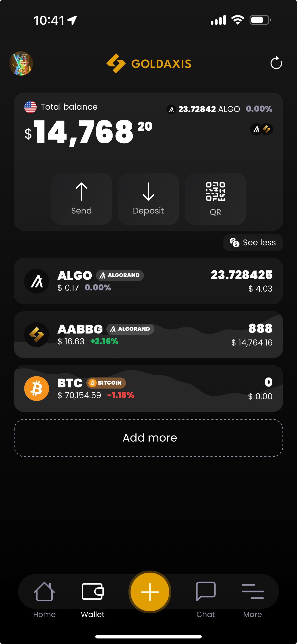Open the QR code scanner

[x=215, y=199]
